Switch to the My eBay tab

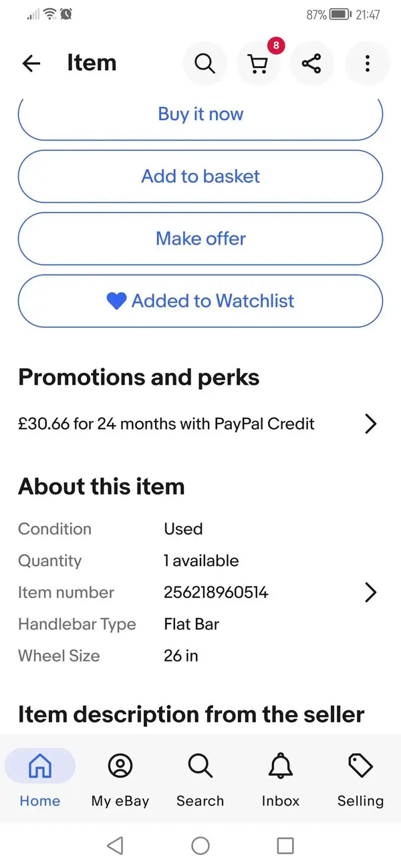click(120, 778)
